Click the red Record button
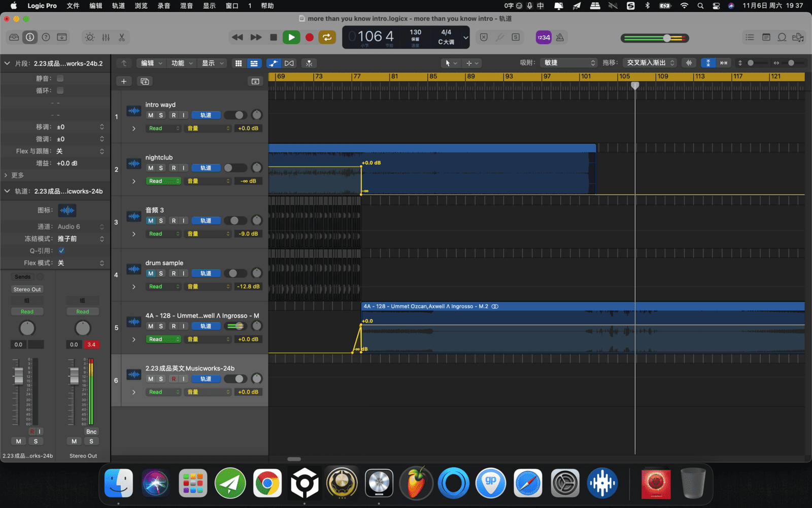Image resolution: width=812 pixels, height=508 pixels. pyautogui.click(x=309, y=37)
